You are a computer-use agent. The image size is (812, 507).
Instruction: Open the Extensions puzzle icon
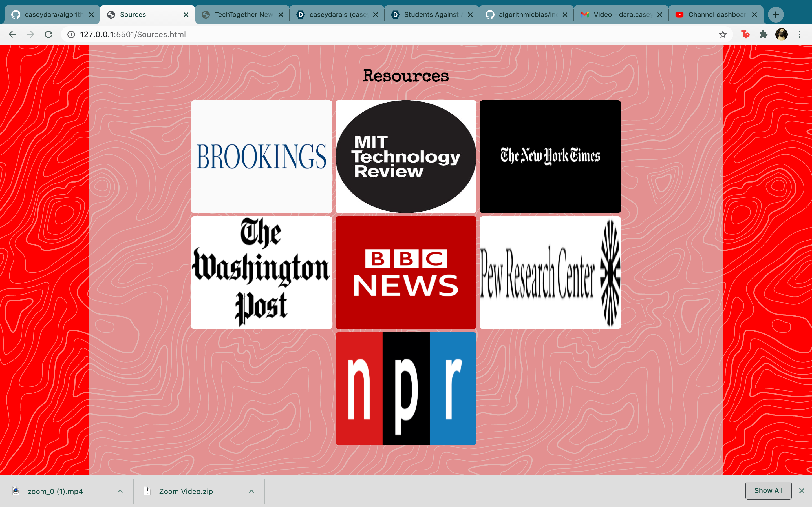[x=763, y=34]
